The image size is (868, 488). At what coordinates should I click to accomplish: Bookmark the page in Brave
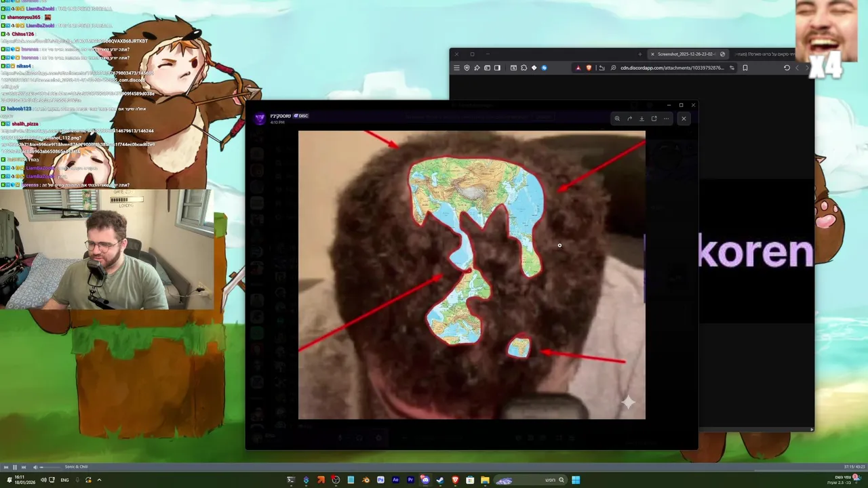[745, 68]
